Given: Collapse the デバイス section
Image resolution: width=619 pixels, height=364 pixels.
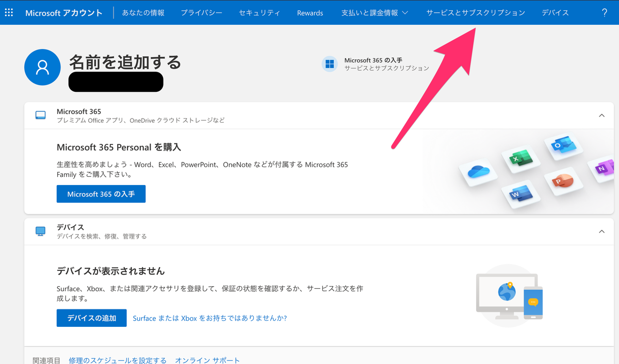Looking at the screenshot, I should click(601, 231).
